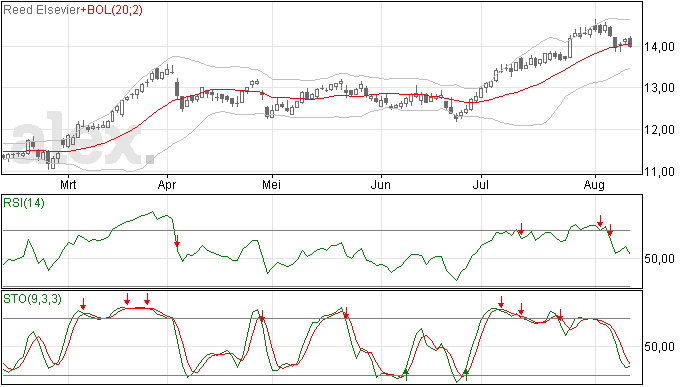The image size is (690, 387).
Task: Click the 'Mrt' month label on axis
Action: click(x=68, y=184)
